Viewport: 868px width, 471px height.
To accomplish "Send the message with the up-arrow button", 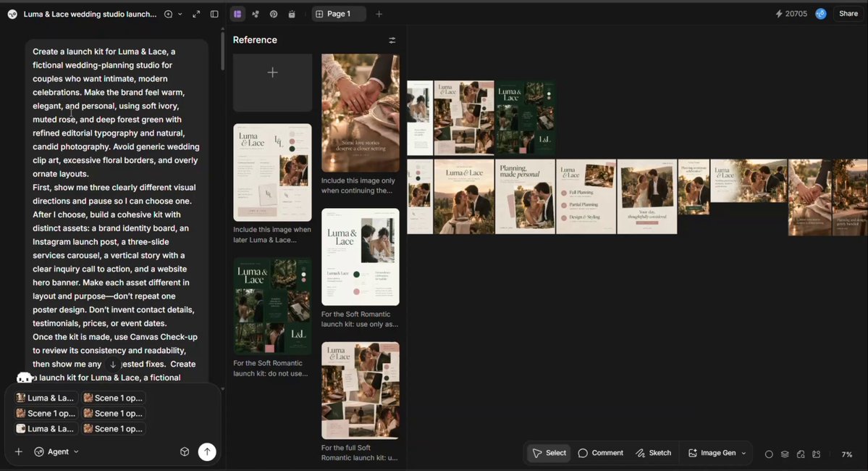I will tap(207, 451).
